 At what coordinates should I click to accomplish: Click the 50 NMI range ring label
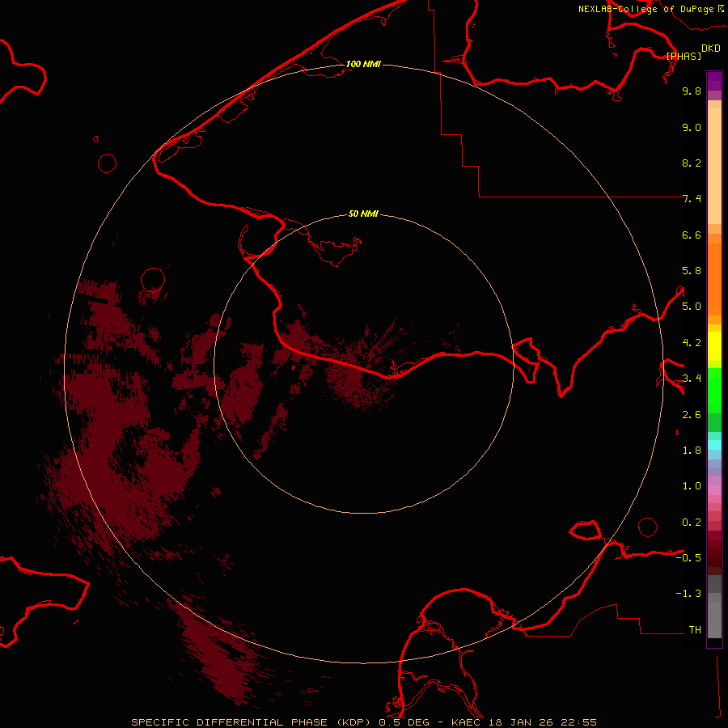[x=363, y=214]
